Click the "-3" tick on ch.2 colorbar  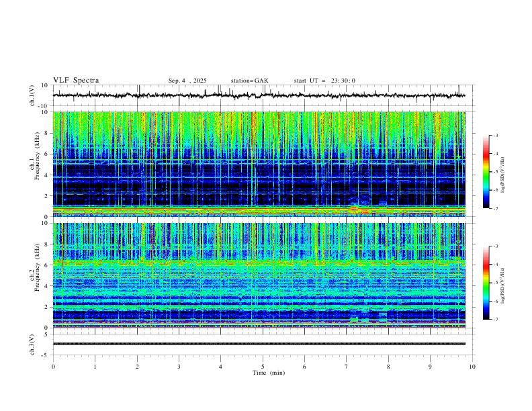pyautogui.click(x=495, y=246)
